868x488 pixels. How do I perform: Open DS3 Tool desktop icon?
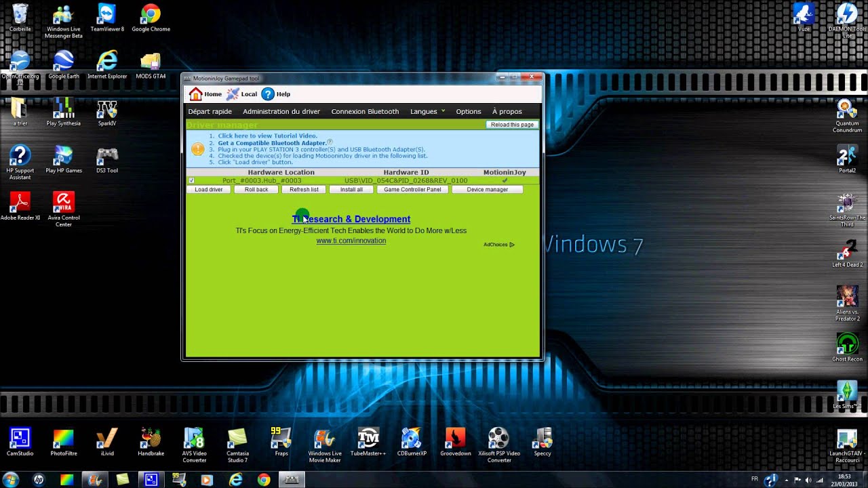click(107, 159)
